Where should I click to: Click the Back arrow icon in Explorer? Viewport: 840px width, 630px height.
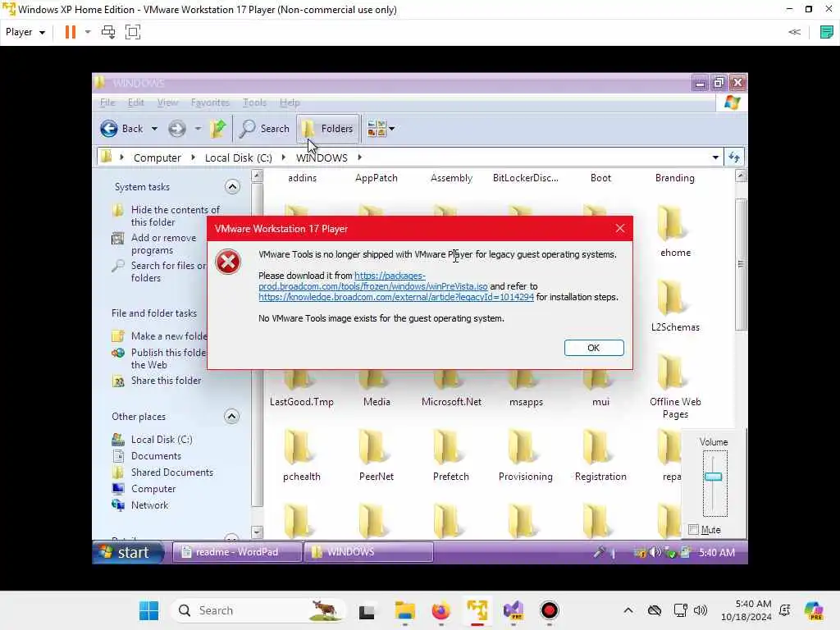pyautogui.click(x=109, y=129)
